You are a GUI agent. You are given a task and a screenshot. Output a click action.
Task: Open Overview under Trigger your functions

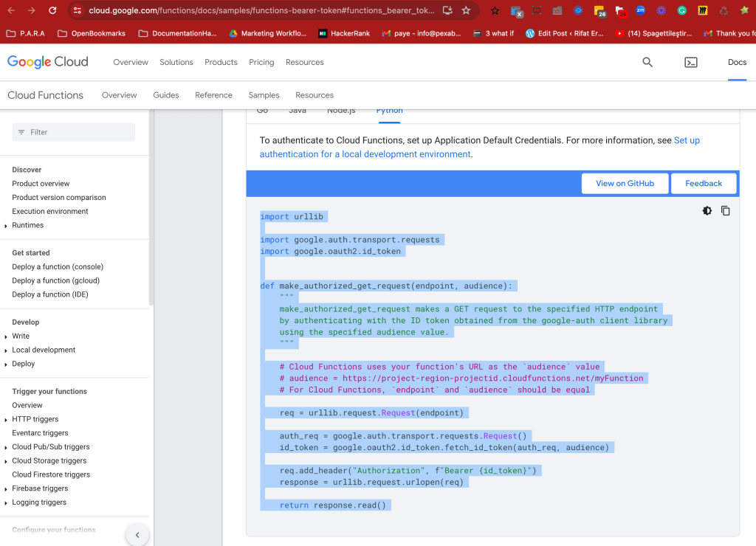(x=27, y=405)
